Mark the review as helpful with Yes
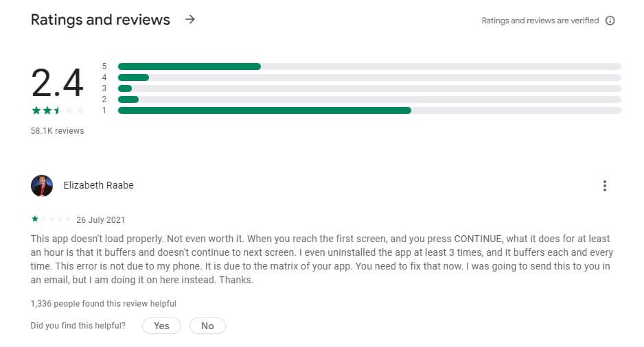 point(161,326)
